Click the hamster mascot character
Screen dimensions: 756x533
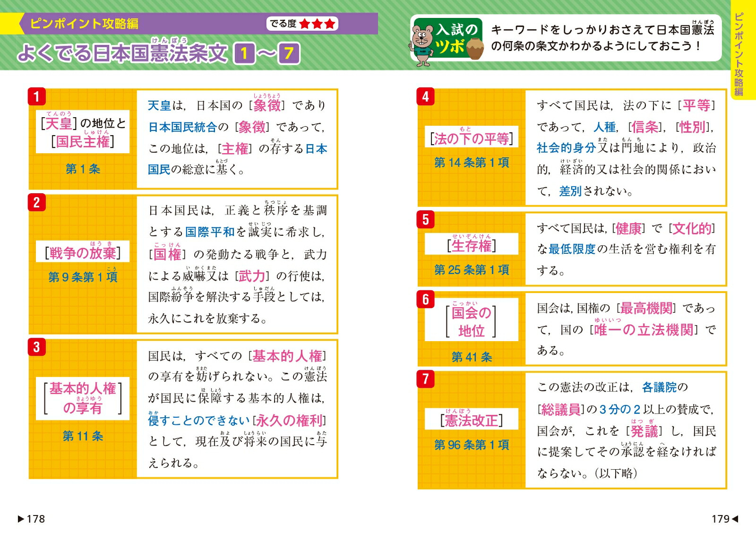pyautogui.click(x=421, y=43)
